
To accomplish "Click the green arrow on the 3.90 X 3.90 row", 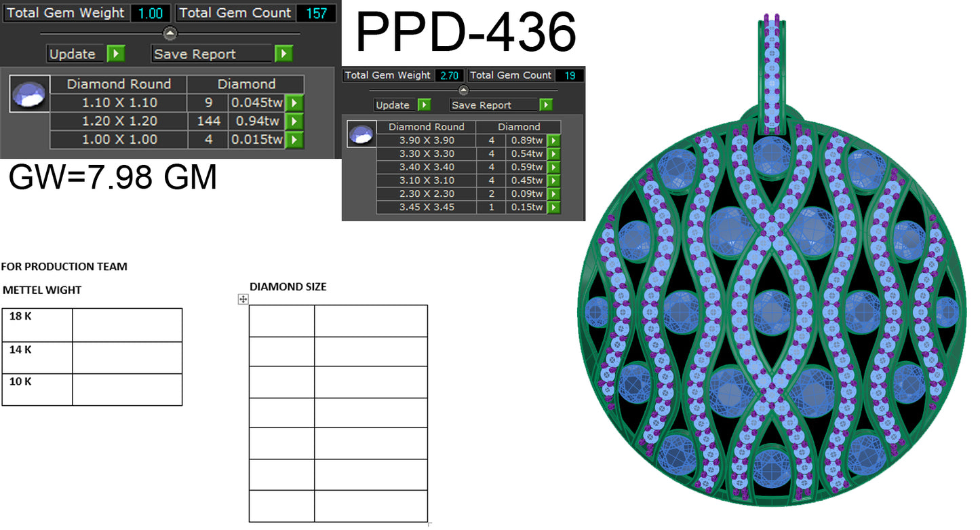I will coord(553,140).
